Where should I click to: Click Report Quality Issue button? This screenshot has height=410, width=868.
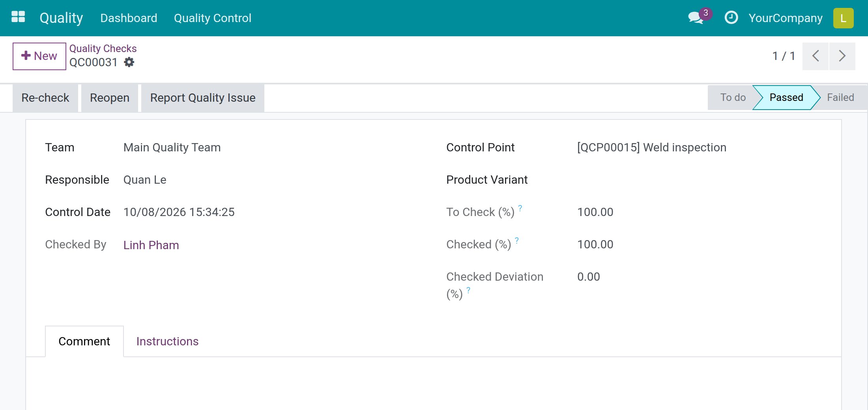203,98
